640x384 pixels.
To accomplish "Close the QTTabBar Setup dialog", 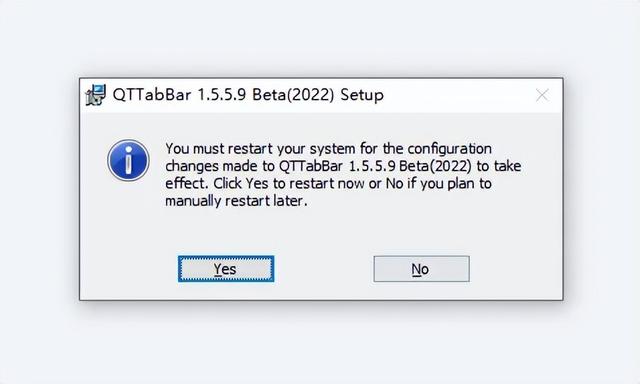I will point(542,95).
